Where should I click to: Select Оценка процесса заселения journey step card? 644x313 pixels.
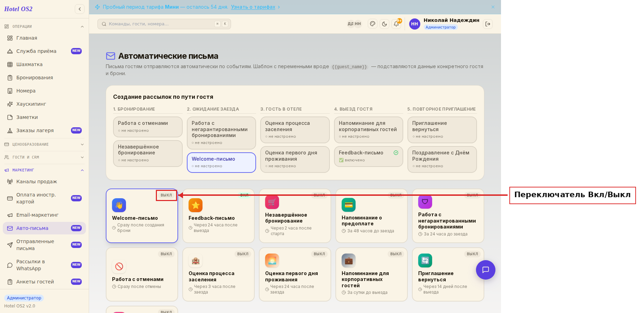pyautogui.click(x=295, y=130)
